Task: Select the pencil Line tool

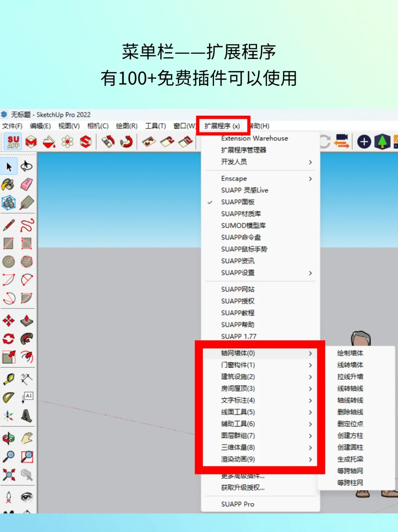Action: (x=9, y=224)
